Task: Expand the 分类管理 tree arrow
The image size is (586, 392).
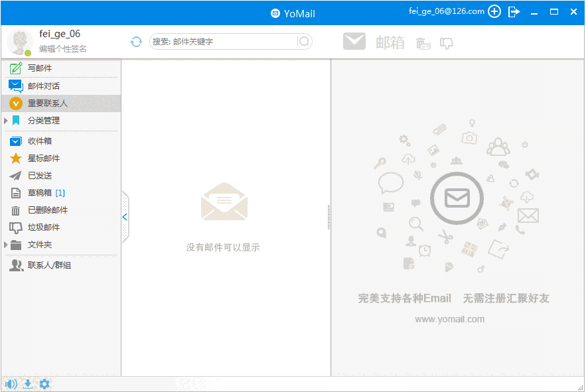Action: click(x=6, y=121)
